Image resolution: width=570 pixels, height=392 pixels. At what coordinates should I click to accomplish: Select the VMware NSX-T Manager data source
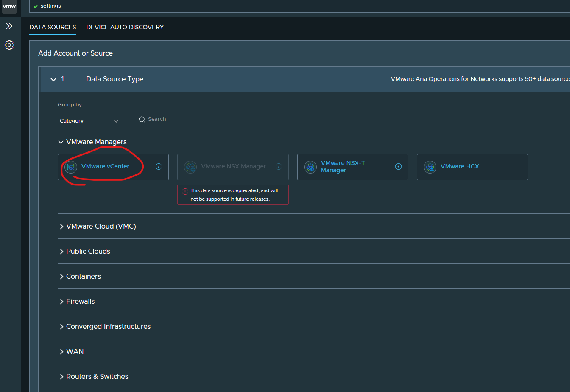pos(353,167)
